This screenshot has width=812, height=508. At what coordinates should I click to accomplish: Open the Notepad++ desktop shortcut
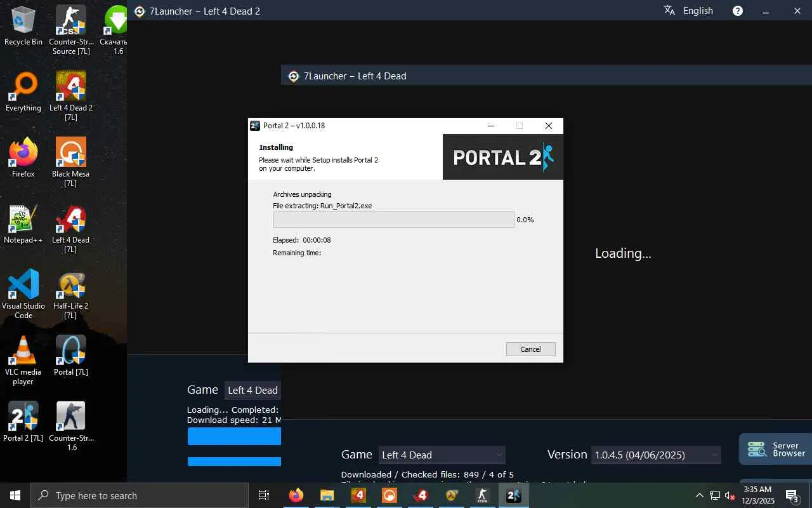(23, 225)
